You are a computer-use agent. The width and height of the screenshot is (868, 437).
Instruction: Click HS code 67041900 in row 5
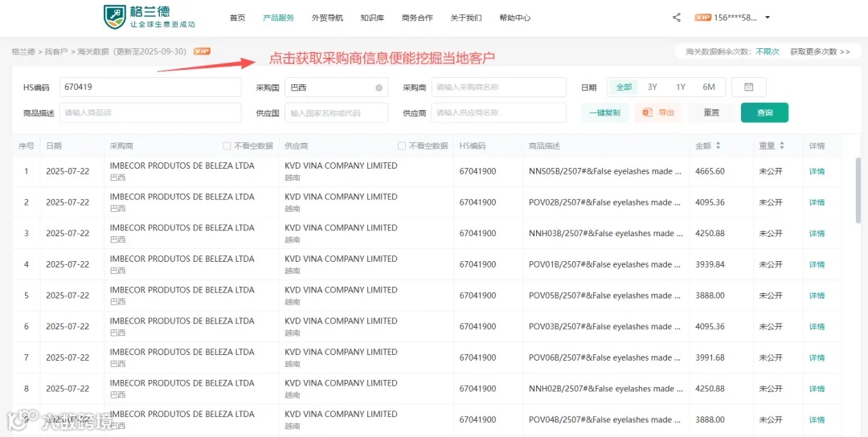(x=477, y=296)
